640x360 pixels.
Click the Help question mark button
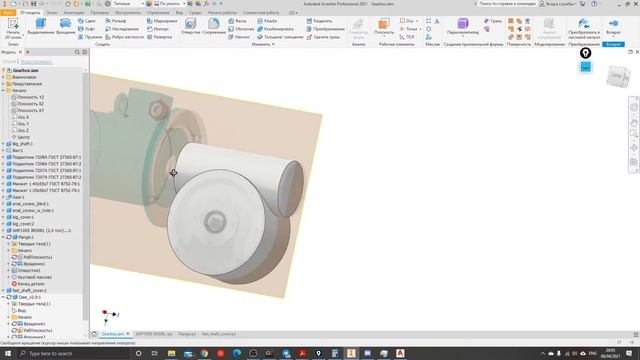coord(594,4)
